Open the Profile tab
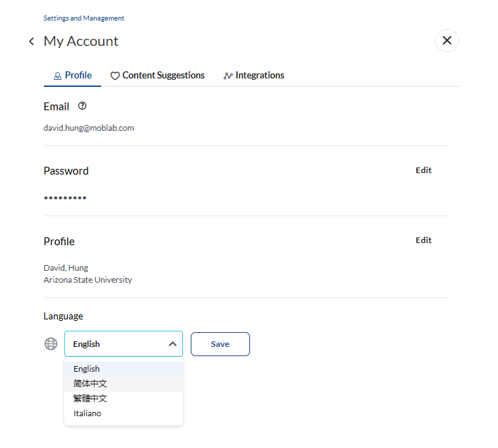 pyautogui.click(x=73, y=76)
